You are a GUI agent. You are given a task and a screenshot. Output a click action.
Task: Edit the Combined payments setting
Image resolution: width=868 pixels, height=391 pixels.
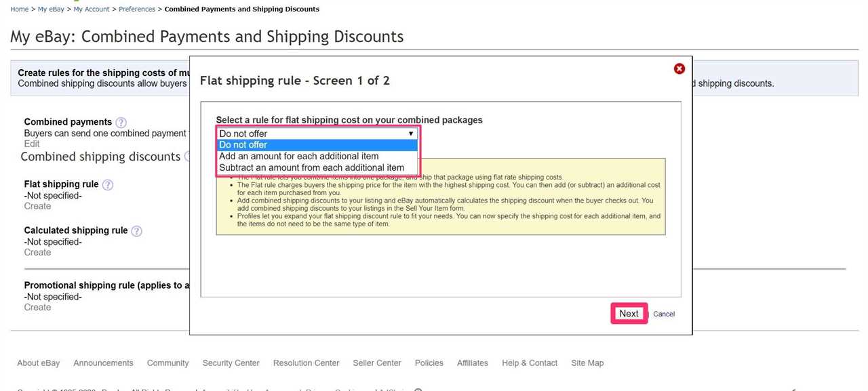click(x=31, y=143)
